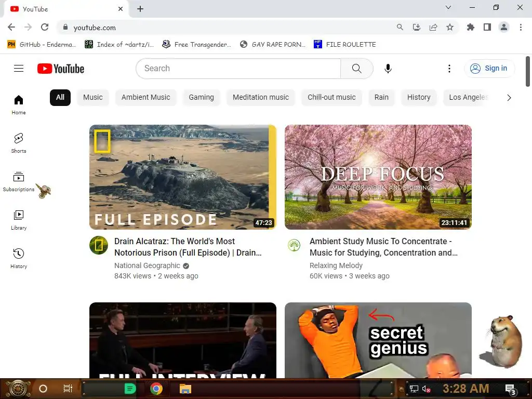Open the tab search dropdown arrow
The image size is (532, 399).
448,7
